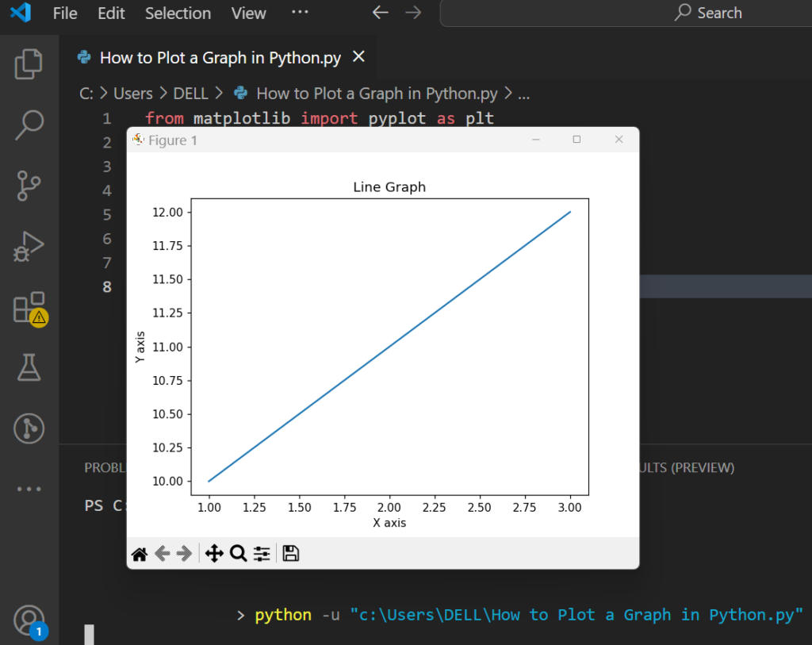Open Run and Debug view

tap(29, 247)
